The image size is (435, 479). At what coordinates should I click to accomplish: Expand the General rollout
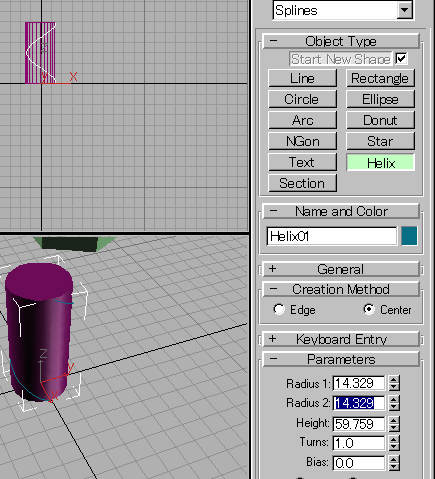coord(341,269)
